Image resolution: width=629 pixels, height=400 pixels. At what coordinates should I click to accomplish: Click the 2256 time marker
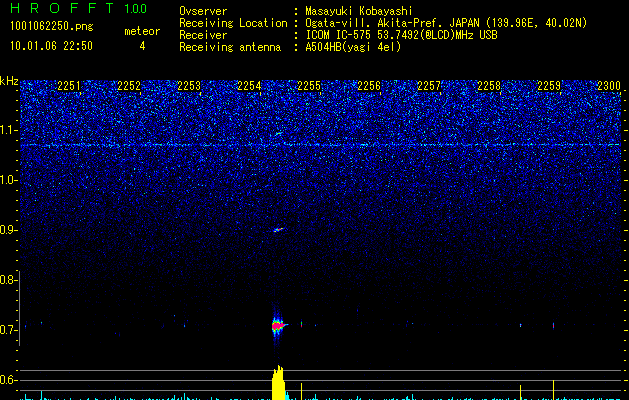(x=369, y=86)
